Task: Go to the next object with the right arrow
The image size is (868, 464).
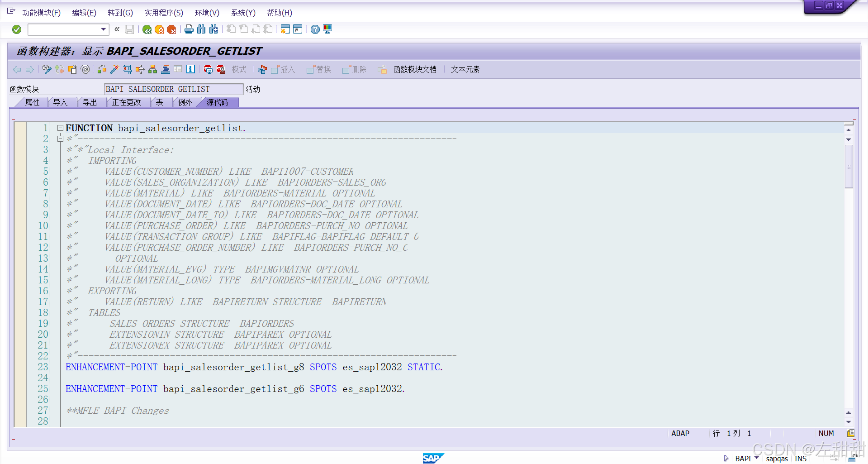Action: click(30, 69)
